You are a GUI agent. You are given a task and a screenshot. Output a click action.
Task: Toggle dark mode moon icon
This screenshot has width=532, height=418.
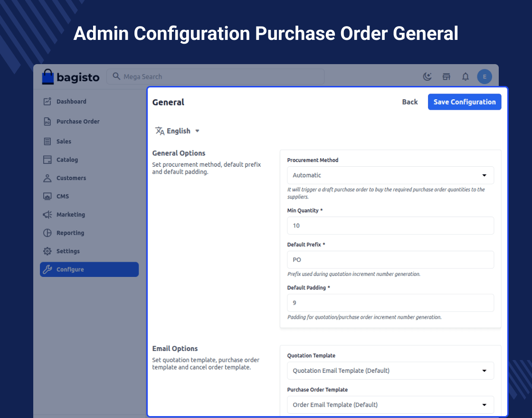[427, 76]
